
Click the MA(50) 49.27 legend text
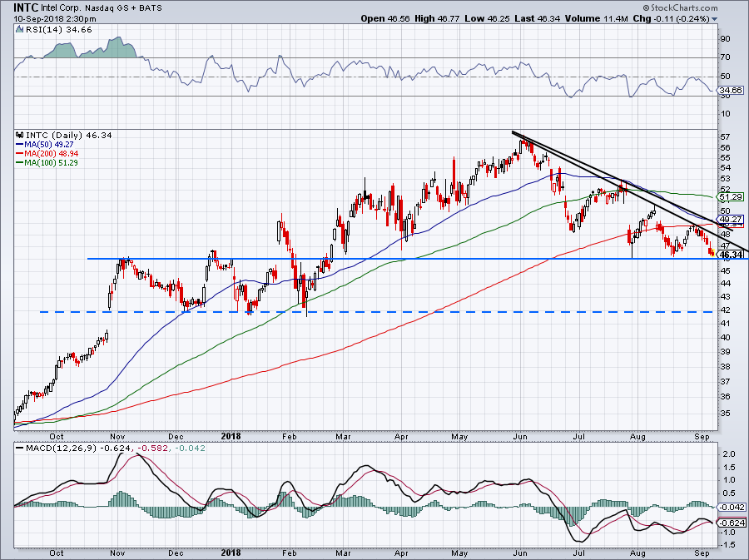pos(49,144)
